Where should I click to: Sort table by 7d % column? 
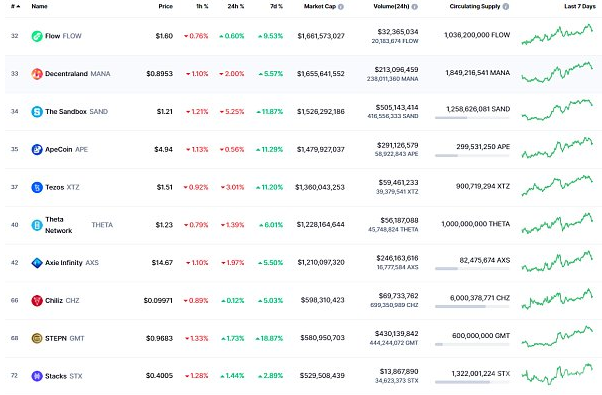(x=276, y=7)
